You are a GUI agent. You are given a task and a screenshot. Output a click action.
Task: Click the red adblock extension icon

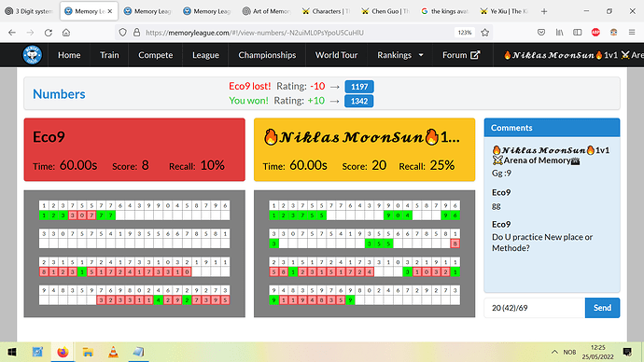click(x=595, y=33)
